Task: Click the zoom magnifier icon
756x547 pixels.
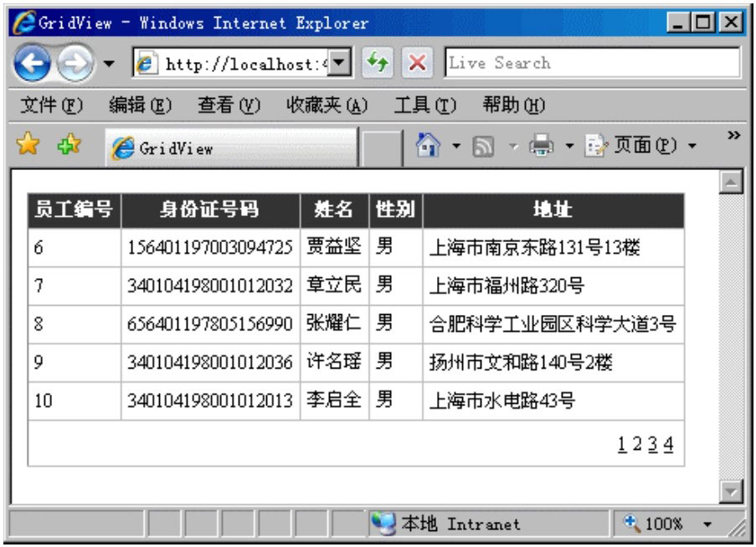Action: [x=631, y=524]
